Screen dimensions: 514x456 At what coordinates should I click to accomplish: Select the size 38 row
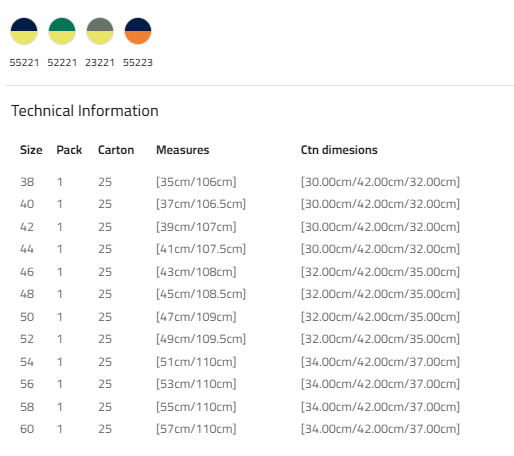240,182
